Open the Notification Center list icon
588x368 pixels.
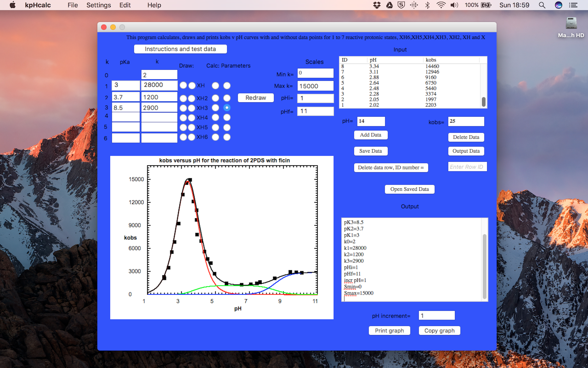573,5
